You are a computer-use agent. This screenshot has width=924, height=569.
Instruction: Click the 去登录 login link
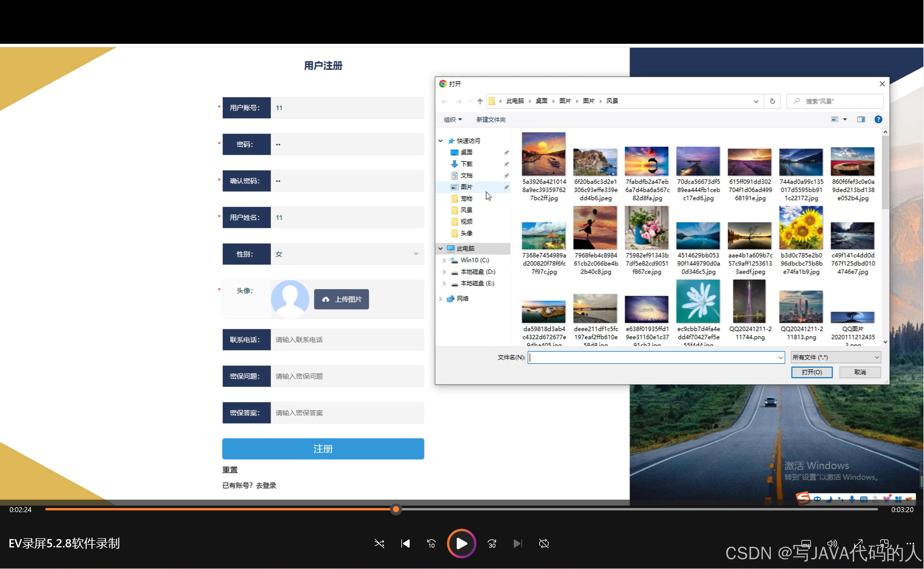point(266,486)
